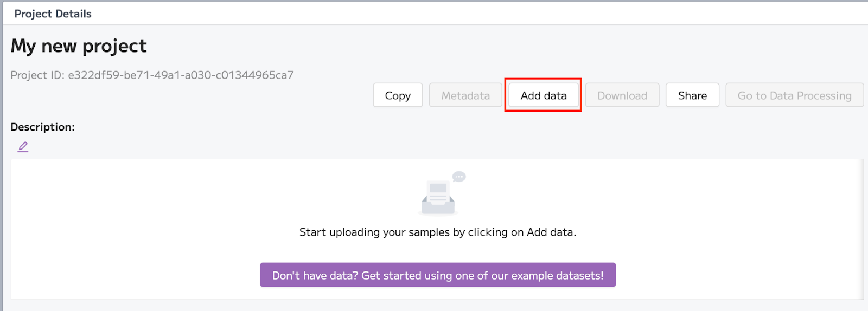
Task: Click the Add data button
Action: (544, 95)
